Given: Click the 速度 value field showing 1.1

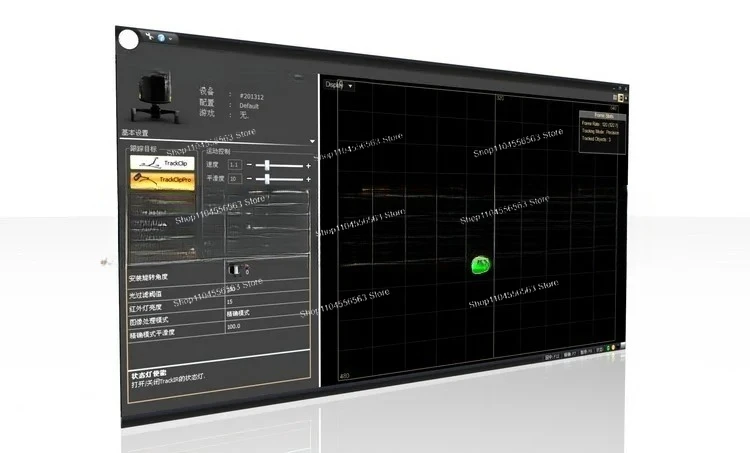Looking at the screenshot, I should pyautogui.click(x=234, y=165).
